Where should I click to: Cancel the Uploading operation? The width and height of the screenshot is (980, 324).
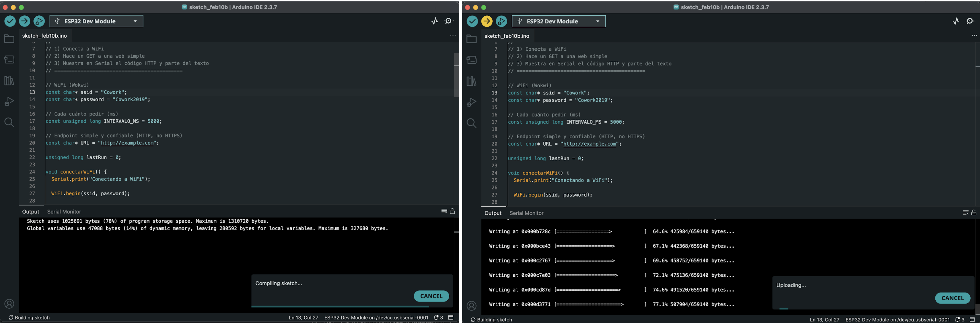(952, 298)
